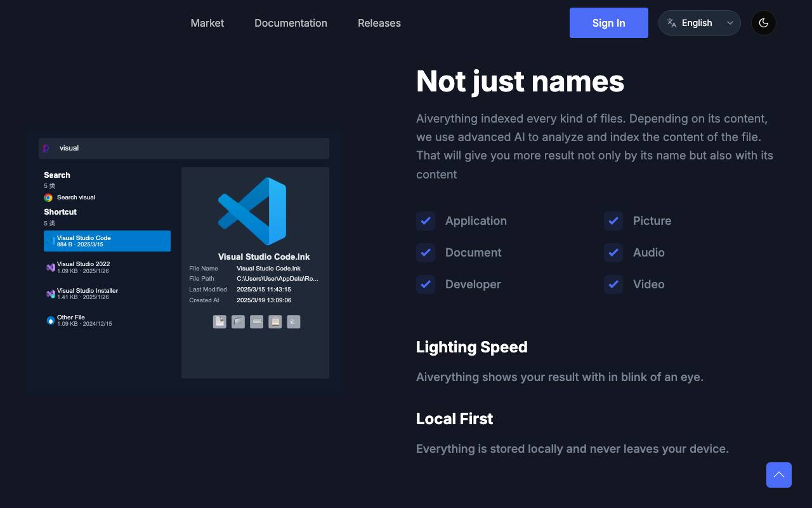Click the 'Not just names' heading
The width and height of the screenshot is (812, 508).
click(520, 81)
